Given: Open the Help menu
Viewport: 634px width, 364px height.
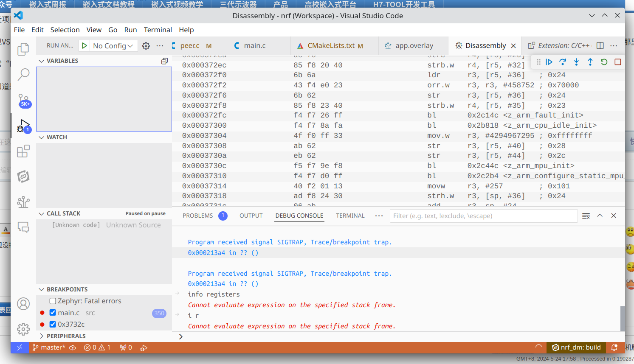Looking at the screenshot, I should coord(186,30).
